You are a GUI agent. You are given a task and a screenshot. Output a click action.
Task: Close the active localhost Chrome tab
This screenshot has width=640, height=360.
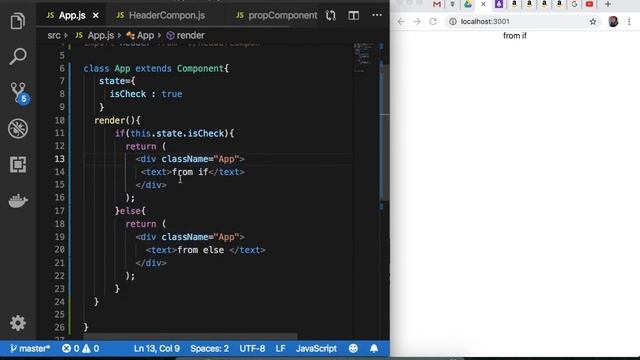483,4
